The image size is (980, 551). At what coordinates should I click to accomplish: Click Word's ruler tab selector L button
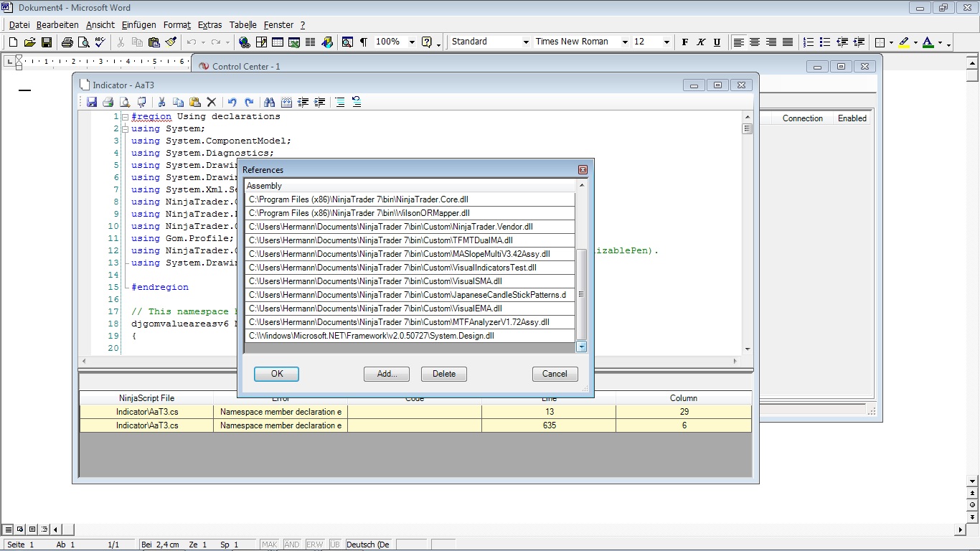[9, 62]
